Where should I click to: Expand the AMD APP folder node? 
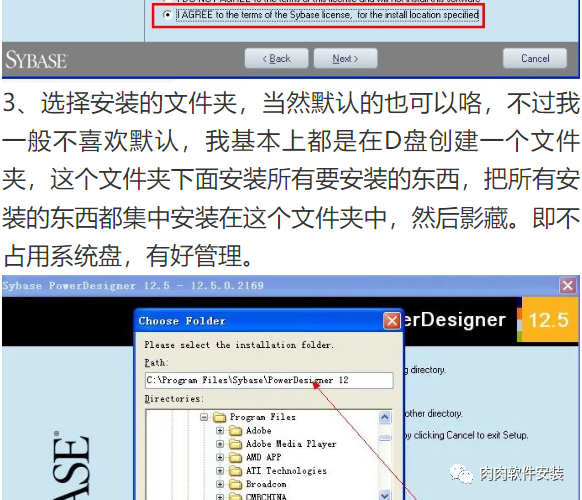click(x=220, y=457)
